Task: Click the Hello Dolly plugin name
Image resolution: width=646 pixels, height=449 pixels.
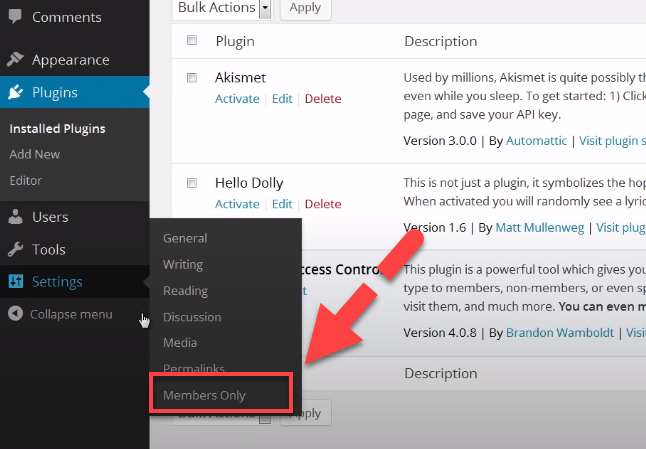Action: click(249, 183)
